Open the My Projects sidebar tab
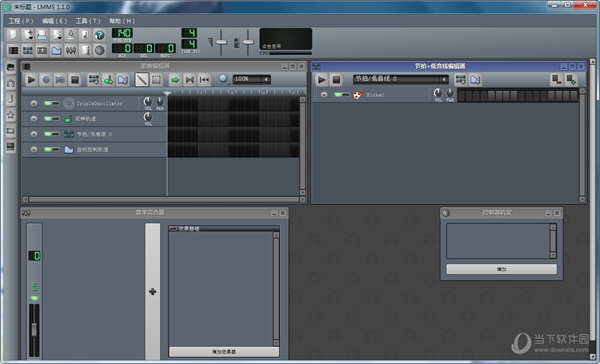This screenshot has width=600, height=364. tap(11, 83)
